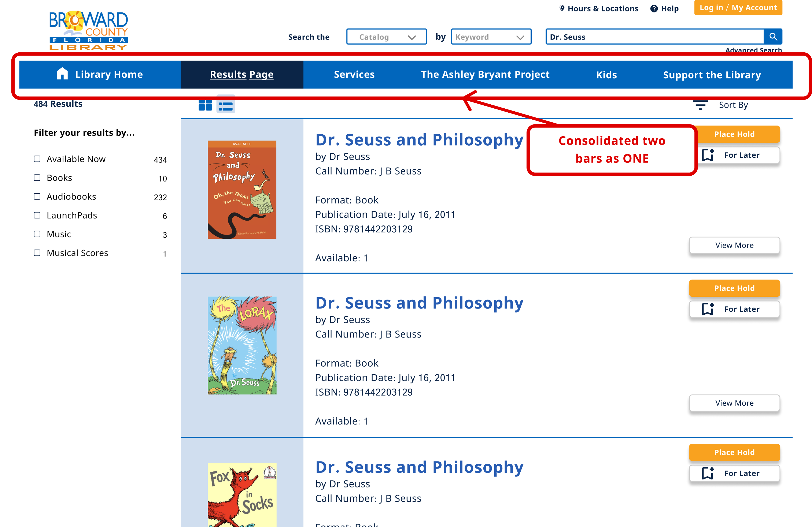The height and width of the screenshot is (527, 812).
Task: Click the Help question mark icon
Action: point(654,8)
